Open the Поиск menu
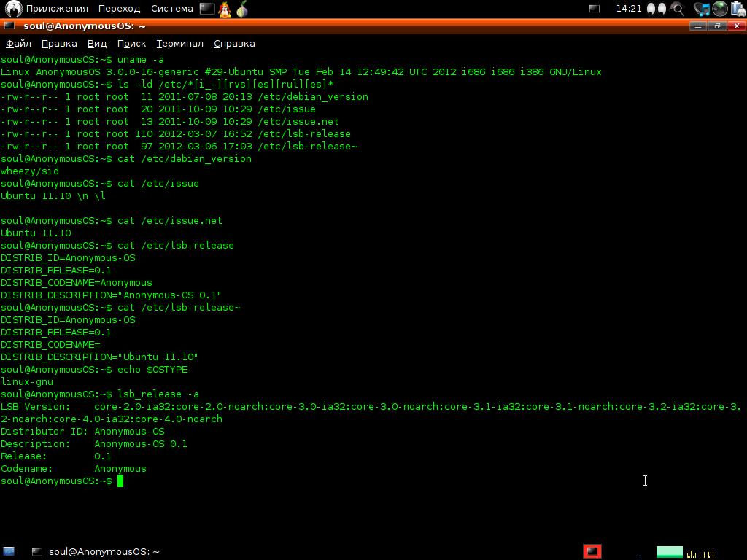 pos(131,43)
